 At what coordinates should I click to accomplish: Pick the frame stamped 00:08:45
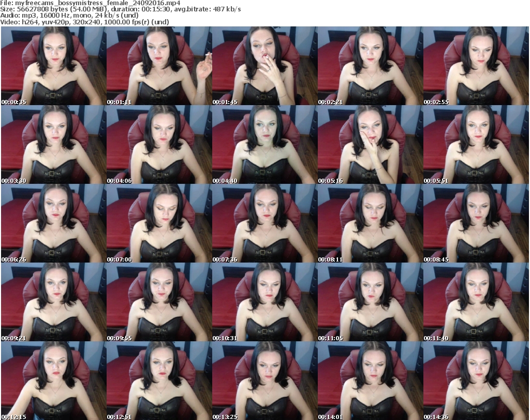pyautogui.click(x=476, y=223)
